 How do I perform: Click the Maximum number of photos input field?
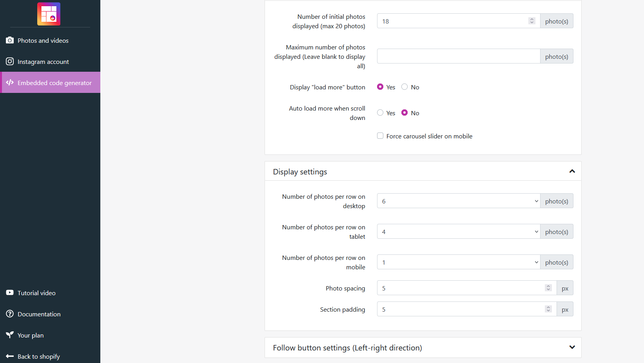tap(458, 56)
